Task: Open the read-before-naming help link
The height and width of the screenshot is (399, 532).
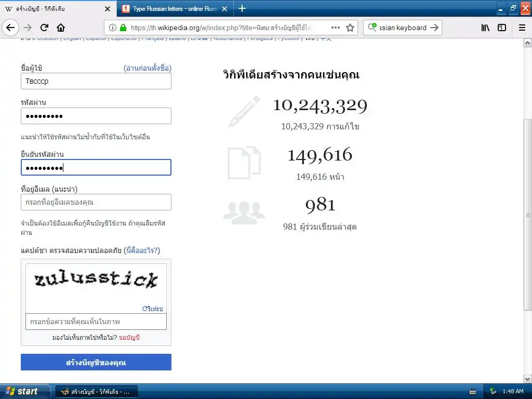Action: [x=148, y=68]
